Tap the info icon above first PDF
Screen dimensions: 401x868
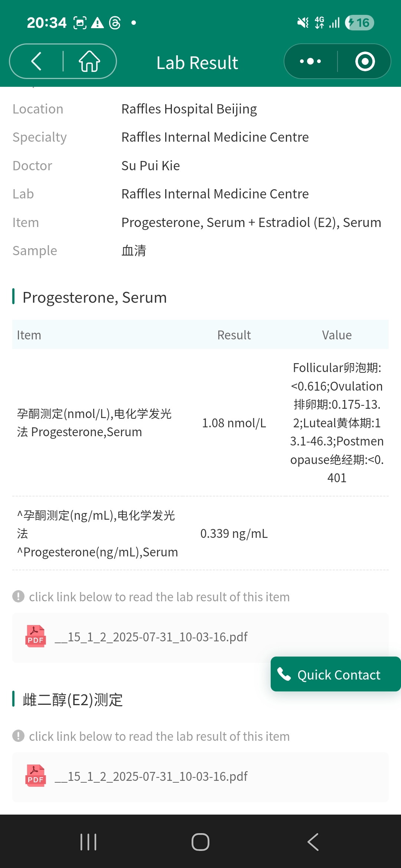point(18,596)
